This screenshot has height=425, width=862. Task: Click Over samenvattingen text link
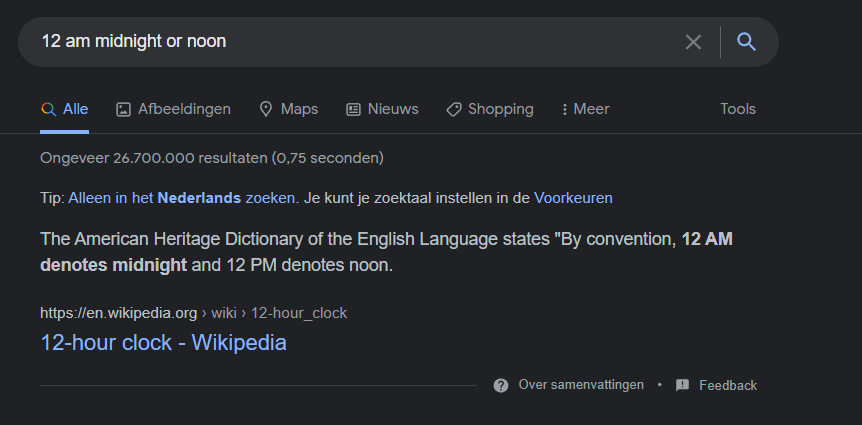coord(581,385)
